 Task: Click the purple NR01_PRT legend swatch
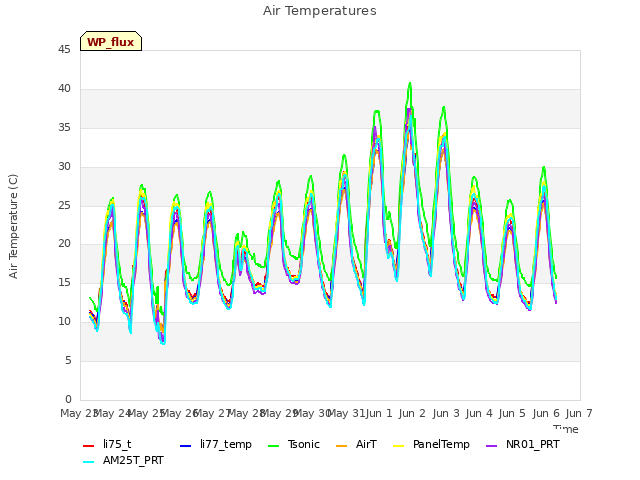pos(492,446)
